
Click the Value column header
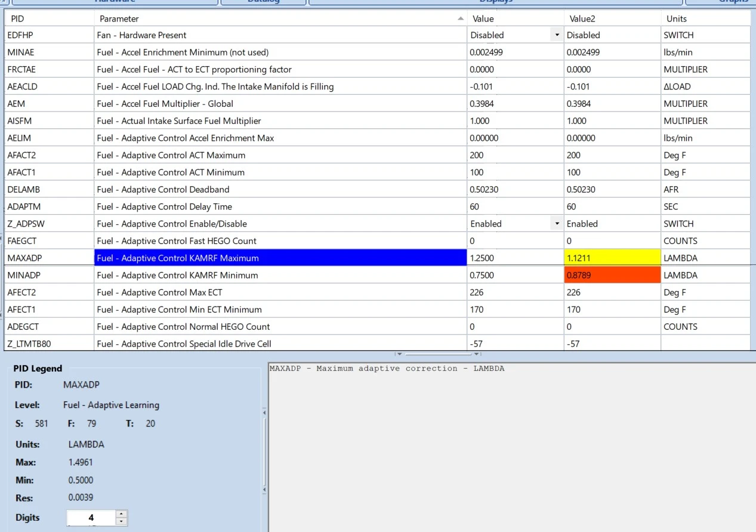(516, 18)
